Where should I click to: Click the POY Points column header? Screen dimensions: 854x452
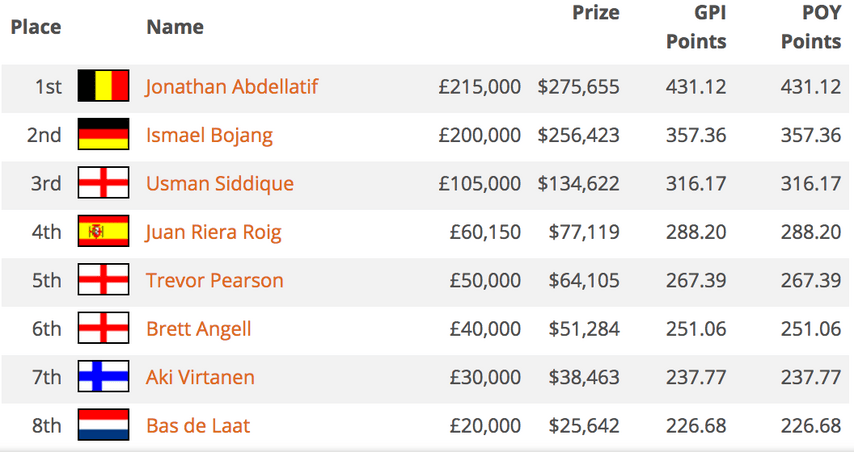(811, 27)
